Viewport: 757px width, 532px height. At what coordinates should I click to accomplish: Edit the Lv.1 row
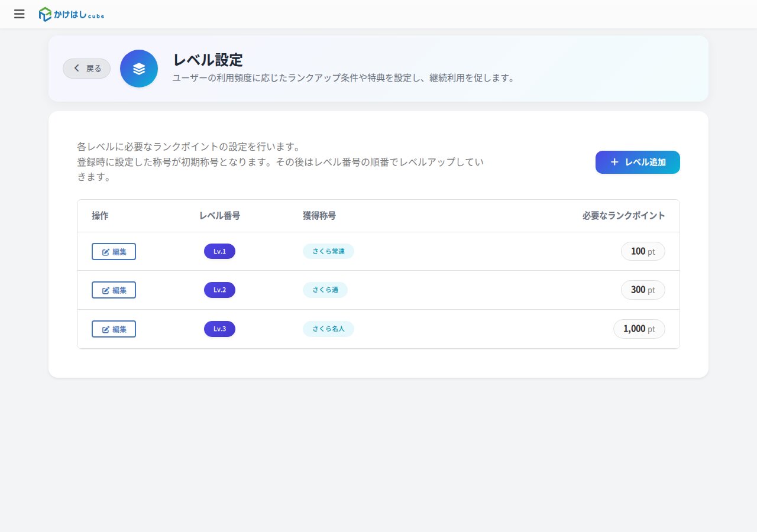coord(114,251)
